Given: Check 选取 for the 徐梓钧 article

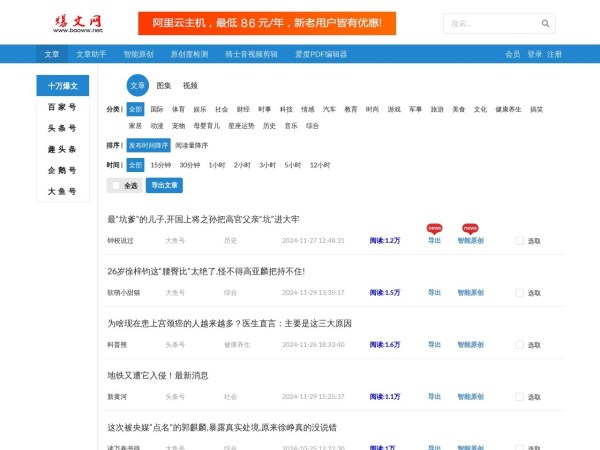Looking at the screenshot, I should coord(519,292).
